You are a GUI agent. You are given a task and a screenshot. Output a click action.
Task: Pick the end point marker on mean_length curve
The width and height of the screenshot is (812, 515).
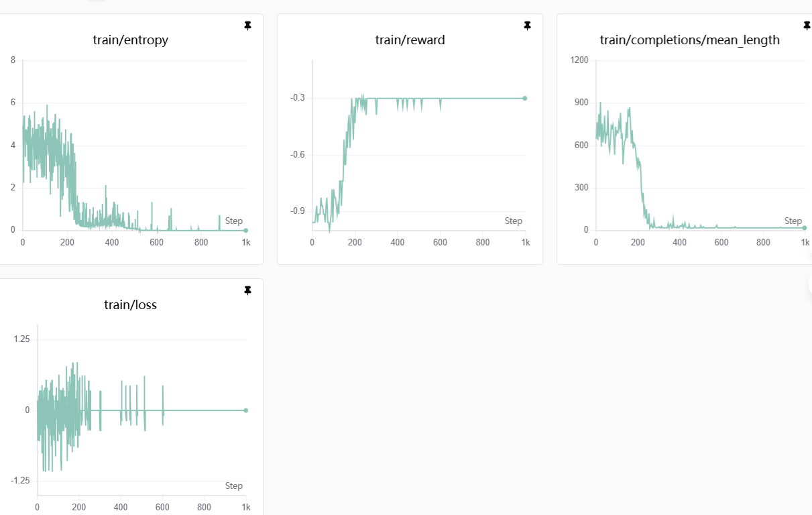[x=805, y=228]
